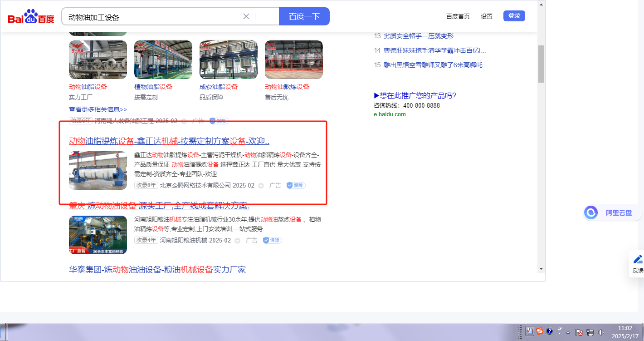The image size is (644, 341).
Task: Click the 保障 badge beside 河南旭阳粮油机械
Action: (272, 240)
